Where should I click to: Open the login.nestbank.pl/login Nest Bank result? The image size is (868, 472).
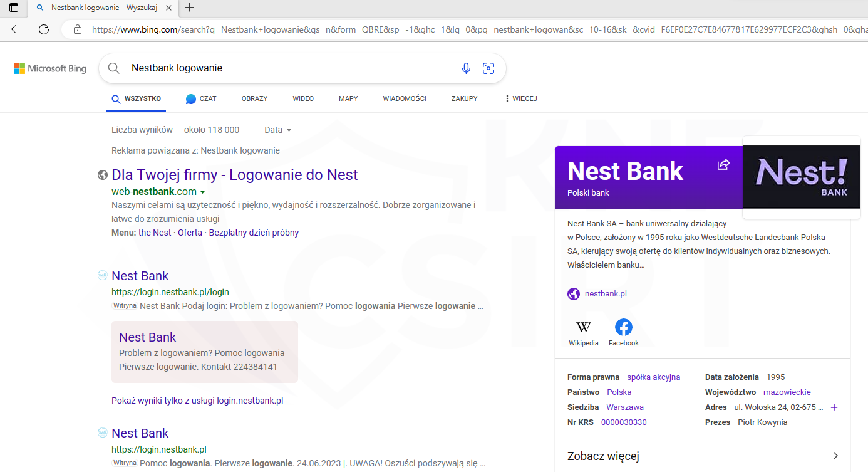(x=140, y=276)
